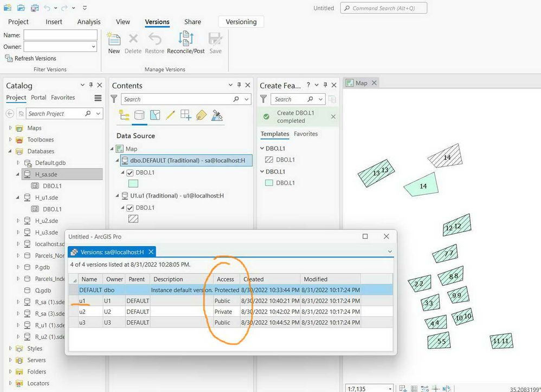Click the filter icon in Contents pane
541x392 pixels.
[114, 99]
